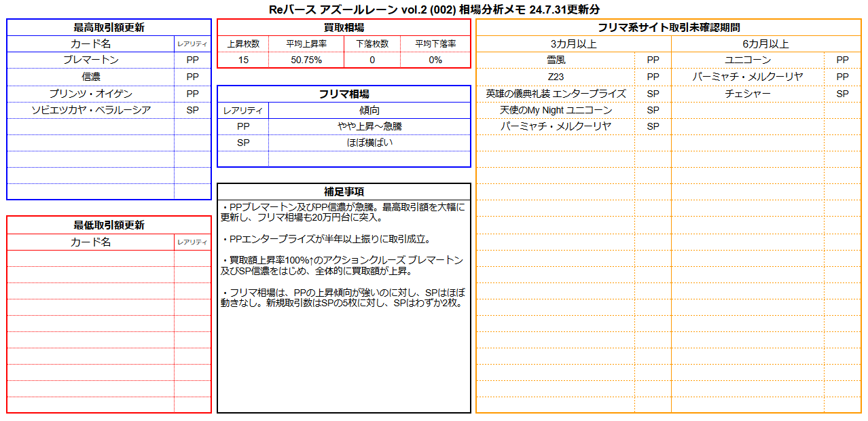
Task: Select the 最高取引額更新 header
Action: (x=109, y=28)
